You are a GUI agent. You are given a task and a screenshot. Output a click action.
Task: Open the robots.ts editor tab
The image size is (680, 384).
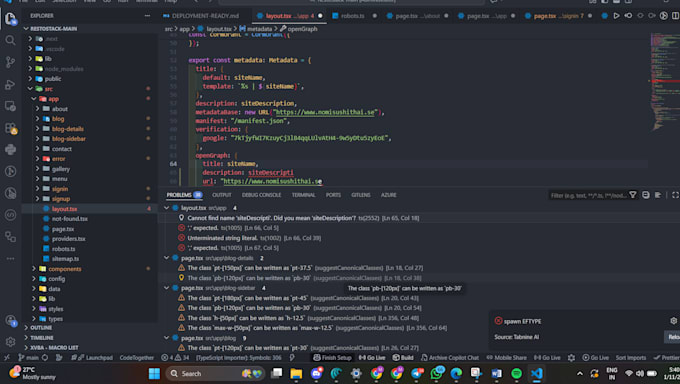[352, 16]
